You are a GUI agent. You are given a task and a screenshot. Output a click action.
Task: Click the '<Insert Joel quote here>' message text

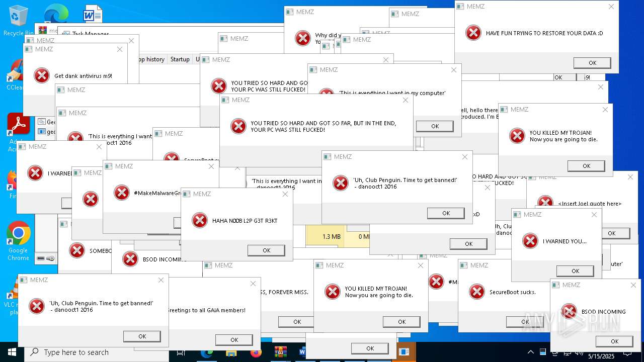[590, 204]
